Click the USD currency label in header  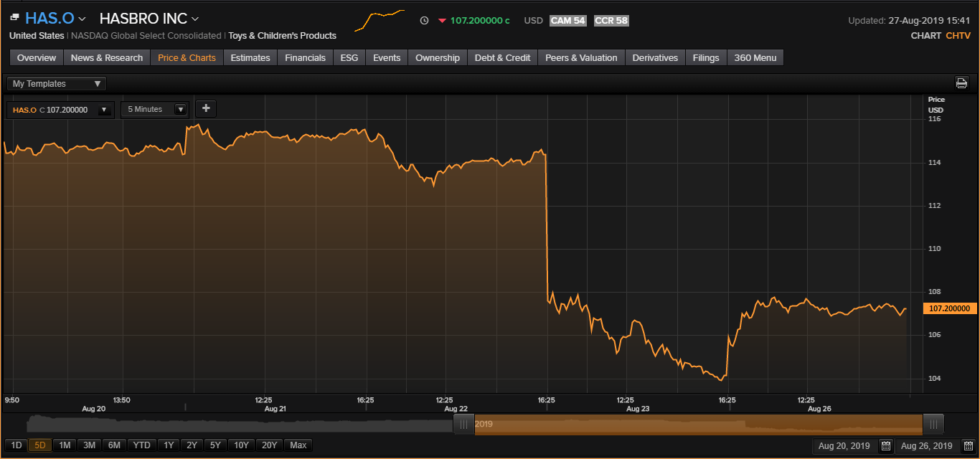coord(534,21)
